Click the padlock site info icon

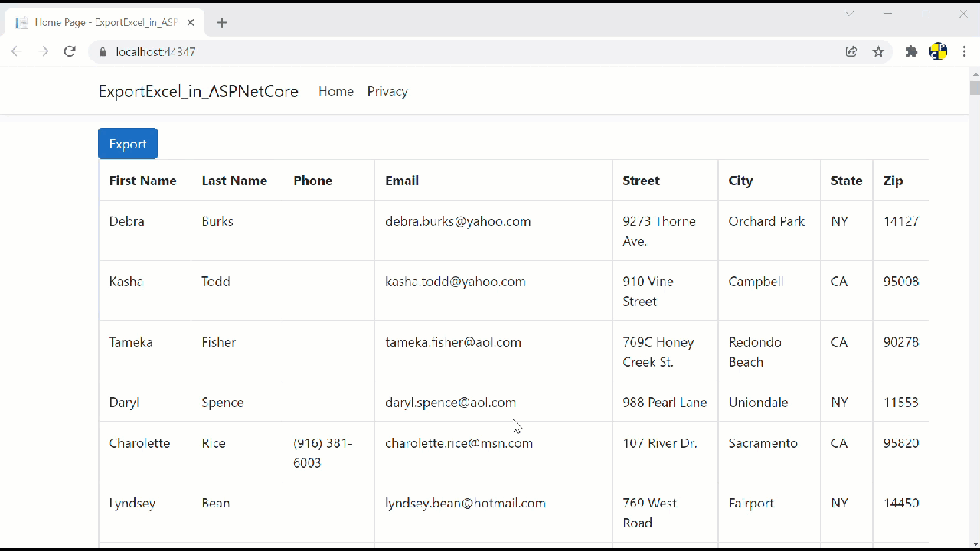coord(103,52)
